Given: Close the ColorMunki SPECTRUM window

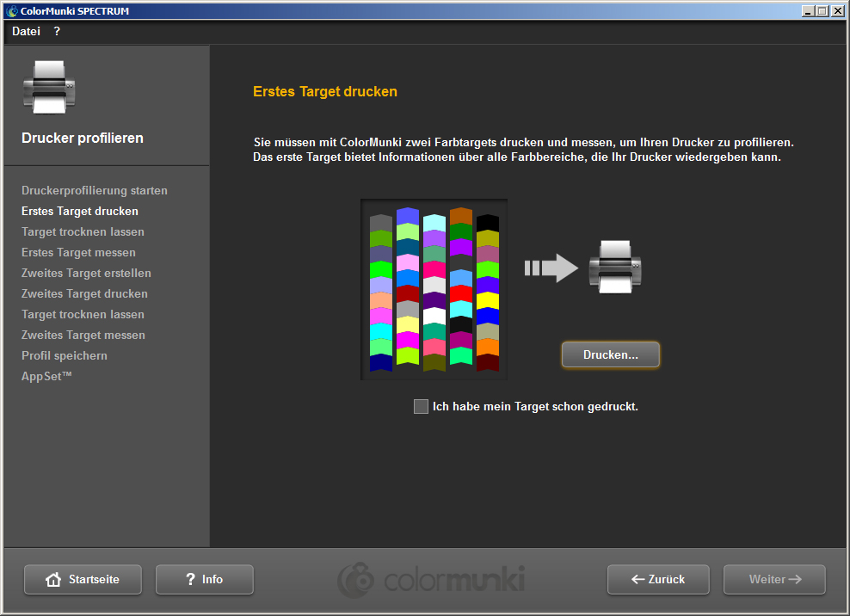Looking at the screenshot, I should tap(838, 11).
